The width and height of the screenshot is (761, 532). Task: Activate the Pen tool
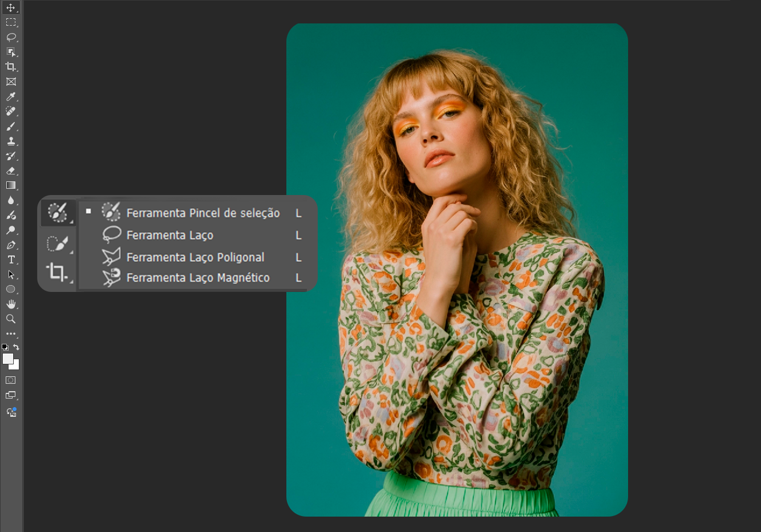11,245
